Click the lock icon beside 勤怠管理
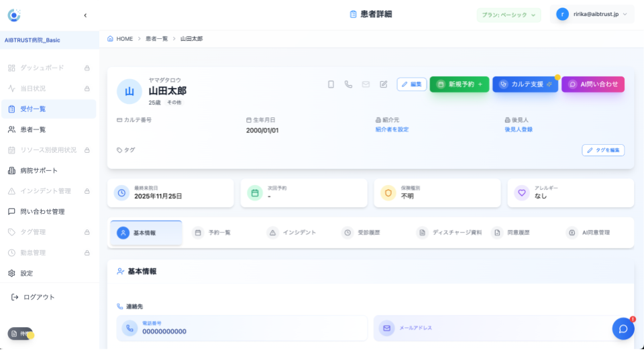Image resolution: width=644 pixels, height=362 pixels. pos(87,253)
